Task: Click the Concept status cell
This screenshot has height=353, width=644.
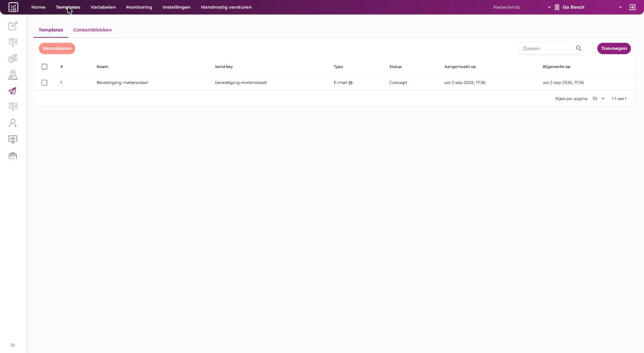Action: 398,83
